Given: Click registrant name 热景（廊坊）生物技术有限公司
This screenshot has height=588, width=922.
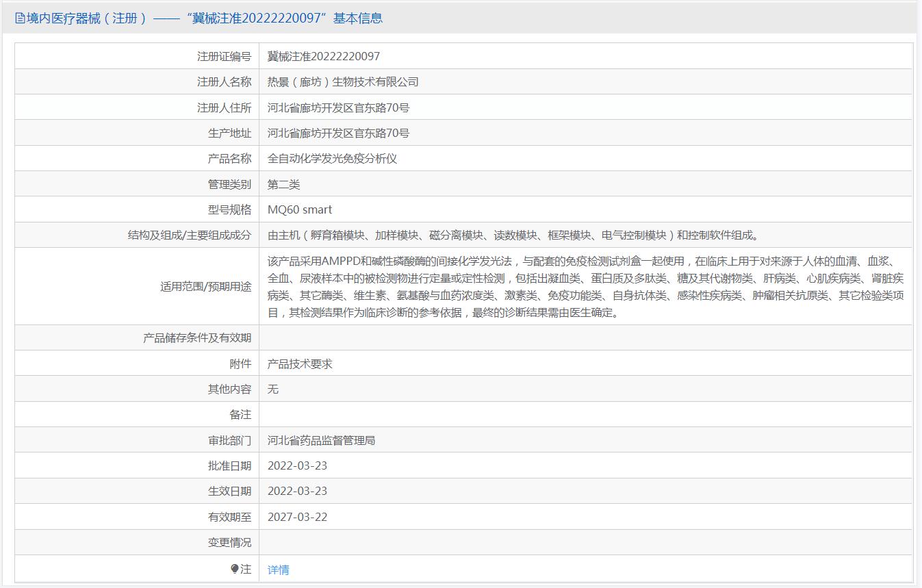Looking at the screenshot, I should (x=343, y=82).
